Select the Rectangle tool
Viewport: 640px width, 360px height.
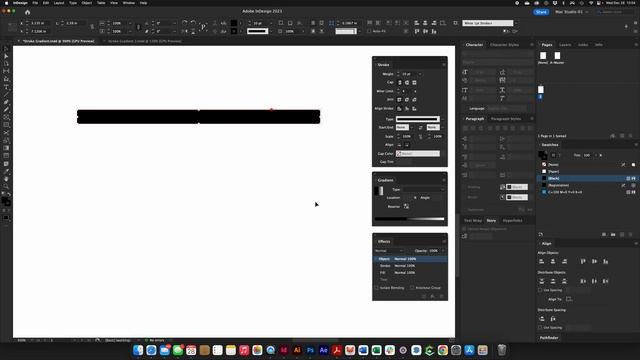coord(6,125)
